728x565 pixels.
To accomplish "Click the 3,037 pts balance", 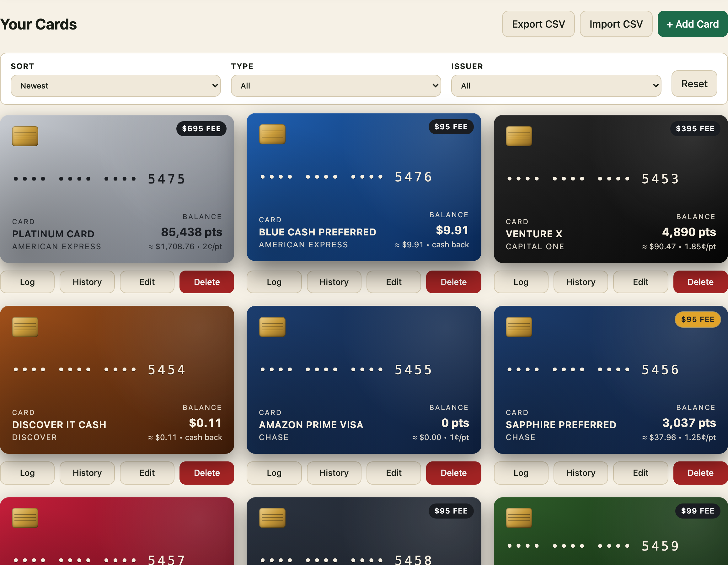I will point(689,422).
